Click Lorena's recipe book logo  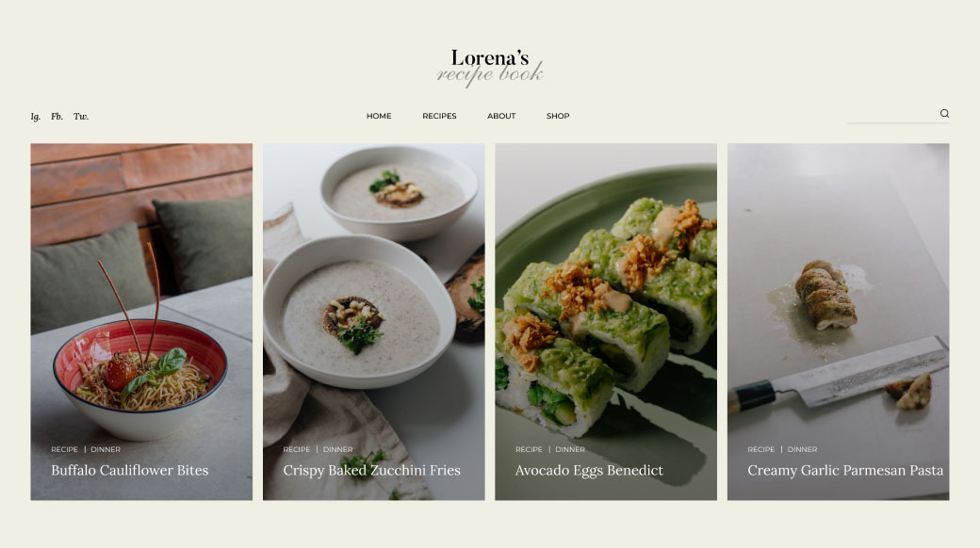[x=490, y=68]
